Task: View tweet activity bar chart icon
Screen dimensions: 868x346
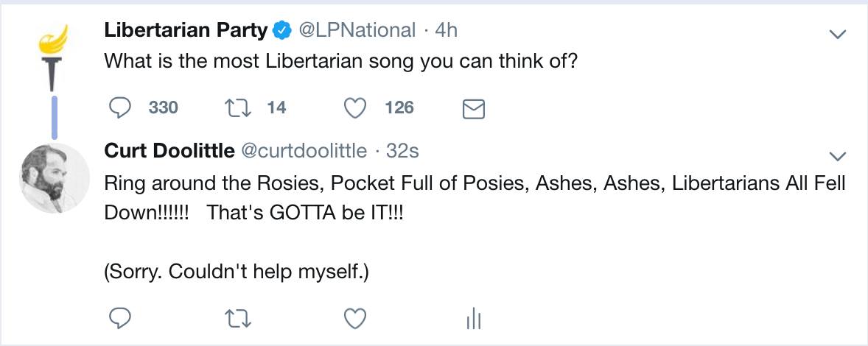Action: [473, 319]
